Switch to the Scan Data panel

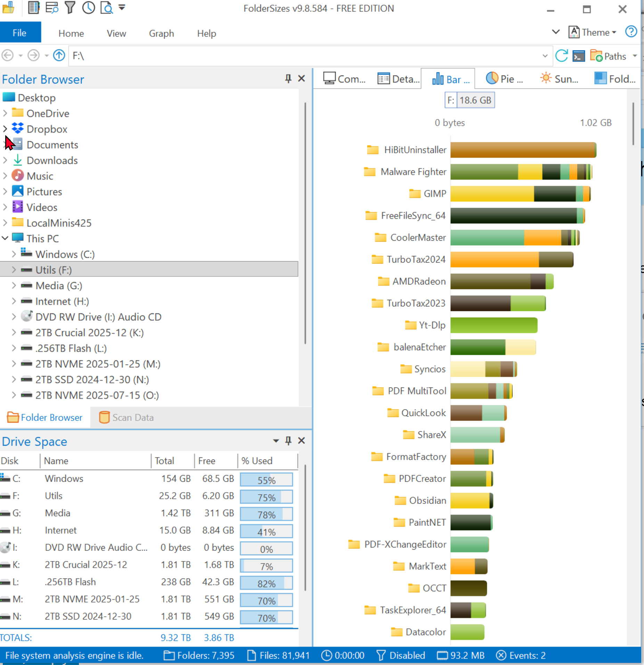127,417
